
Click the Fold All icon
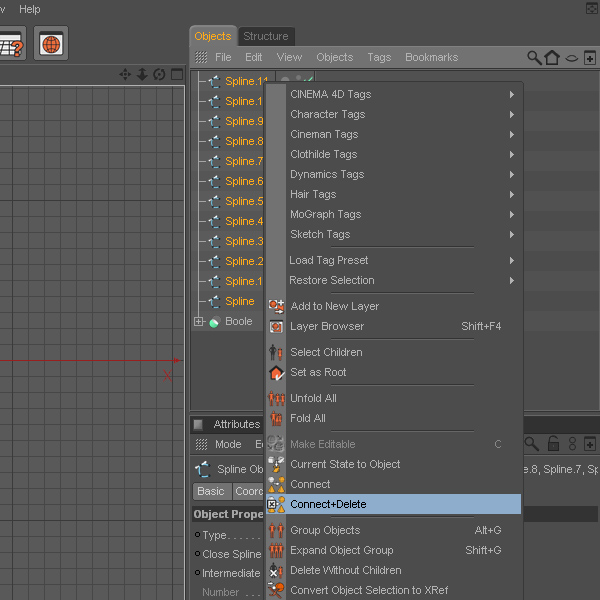(x=276, y=419)
